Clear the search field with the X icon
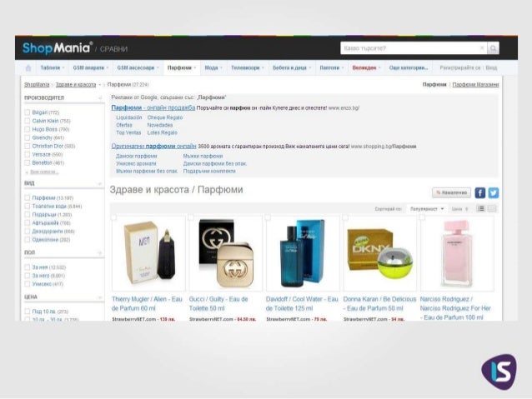Screen dimensions: 532x399 point(482,48)
